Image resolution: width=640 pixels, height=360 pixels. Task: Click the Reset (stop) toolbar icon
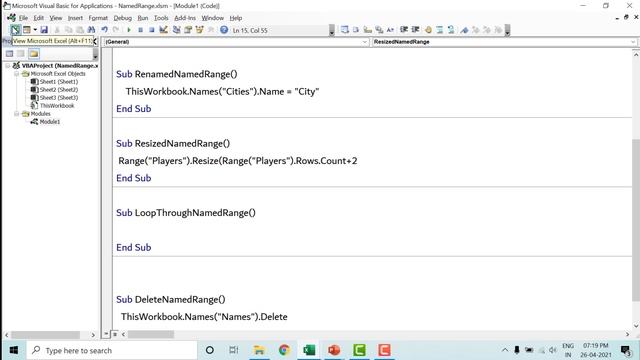point(151,30)
